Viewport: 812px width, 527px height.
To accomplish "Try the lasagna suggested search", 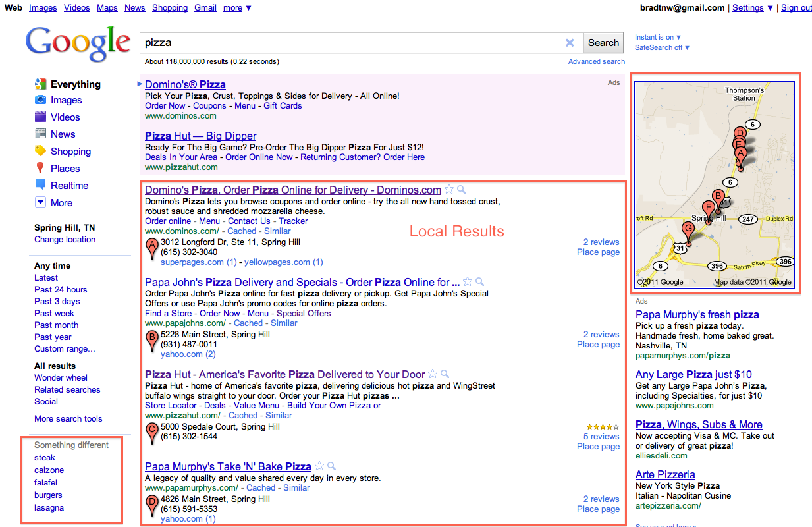I will coord(49,508).
